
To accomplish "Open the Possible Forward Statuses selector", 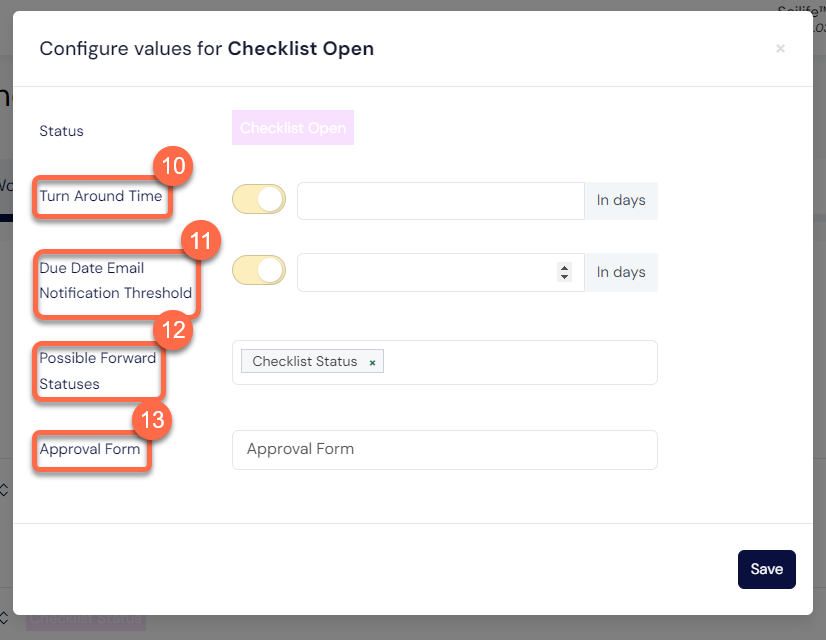I will (518, 362).
